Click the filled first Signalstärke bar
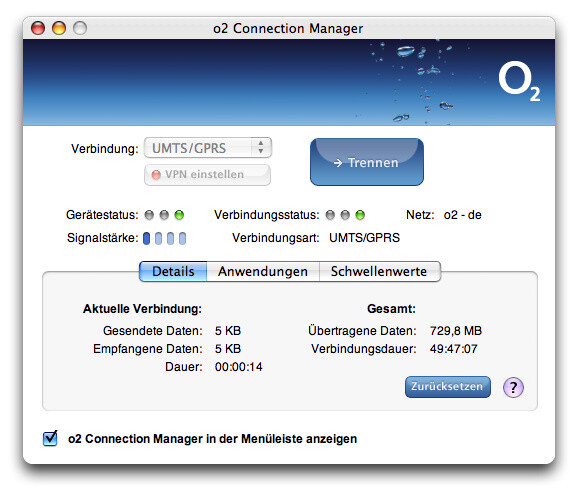The width and height of the screenshot is (583, 493). 146,238
